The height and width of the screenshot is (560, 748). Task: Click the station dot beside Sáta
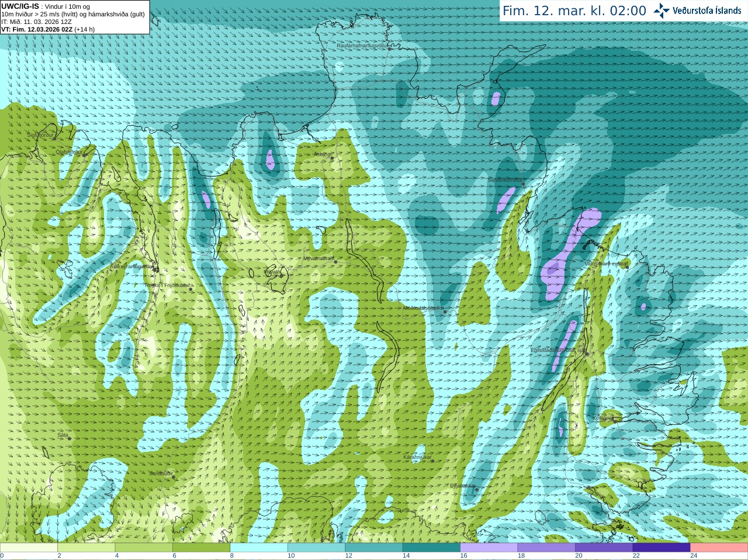pos(70,439)
